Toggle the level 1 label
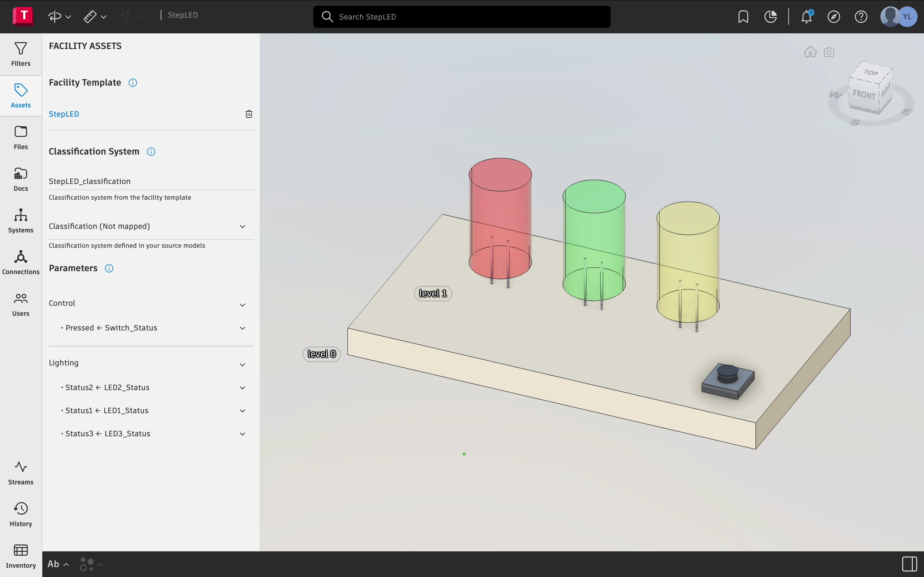 click(432, 293)
